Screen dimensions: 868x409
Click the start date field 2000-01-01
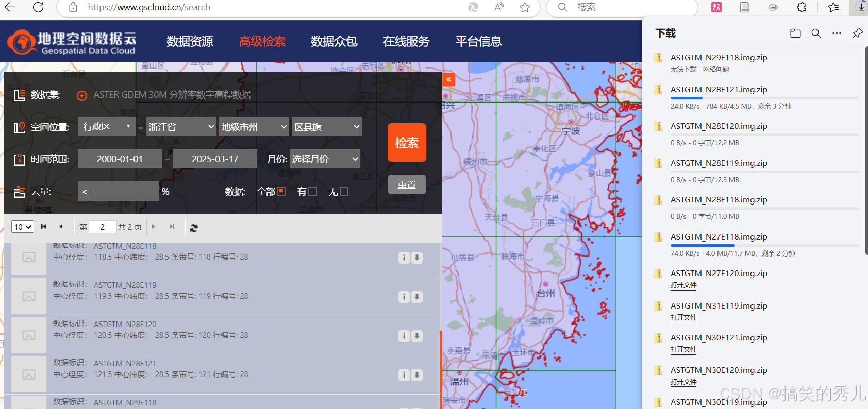120,159
